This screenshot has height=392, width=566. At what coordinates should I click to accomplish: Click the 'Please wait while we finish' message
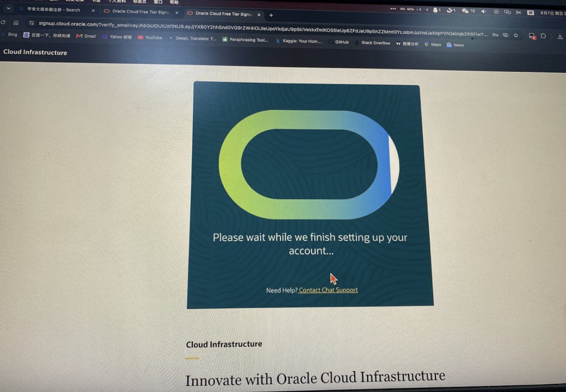pos(310,244)
